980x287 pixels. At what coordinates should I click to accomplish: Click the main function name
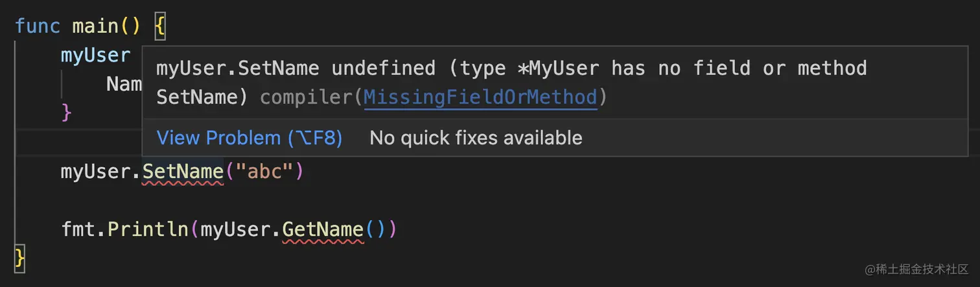point(95,27)
